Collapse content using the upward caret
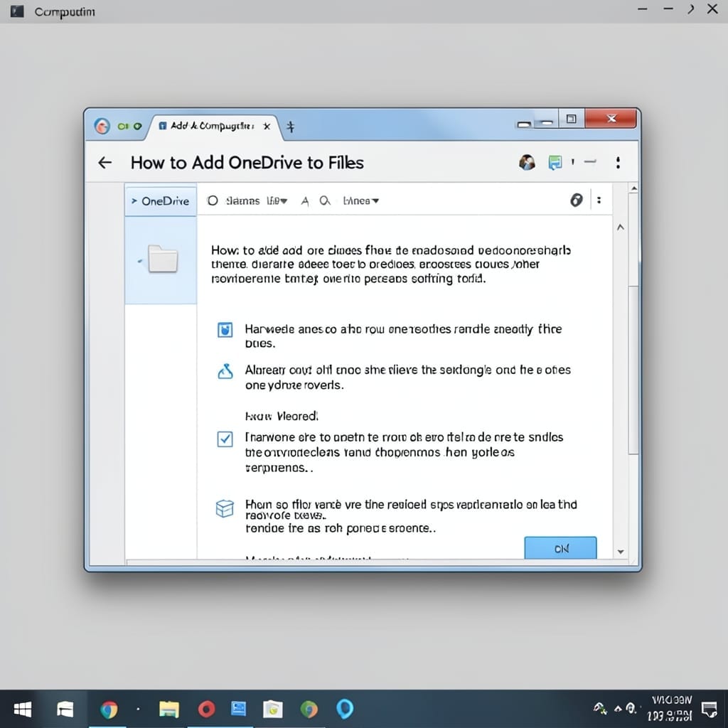This screenshot has width=728, height=728. point(620,227)
